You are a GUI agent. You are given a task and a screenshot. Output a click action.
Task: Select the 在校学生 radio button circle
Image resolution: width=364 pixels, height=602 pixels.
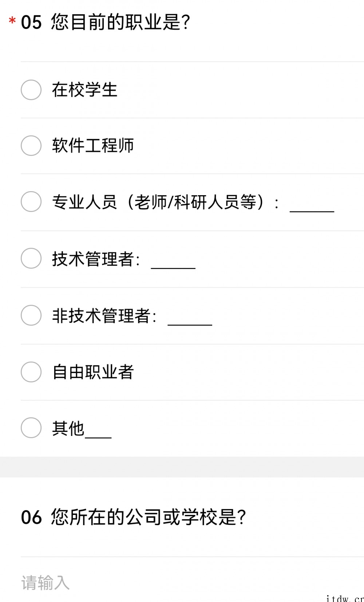click(31, 90)
